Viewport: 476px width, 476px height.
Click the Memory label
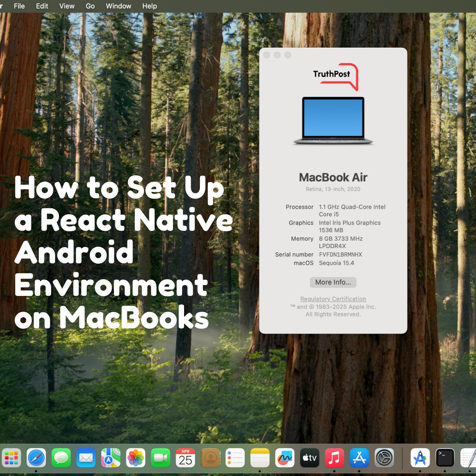click(x=302, y=239)
